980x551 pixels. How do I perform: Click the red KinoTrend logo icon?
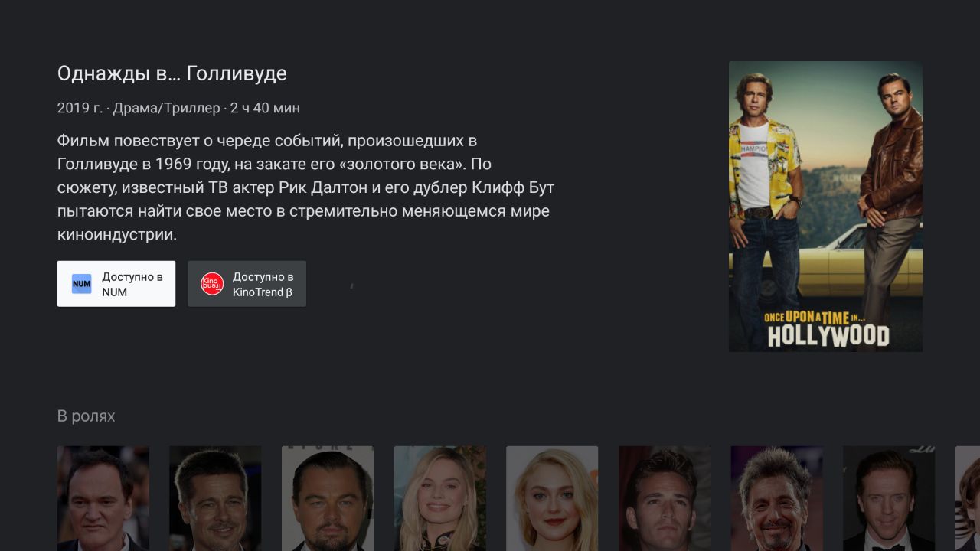coord(212,284)
